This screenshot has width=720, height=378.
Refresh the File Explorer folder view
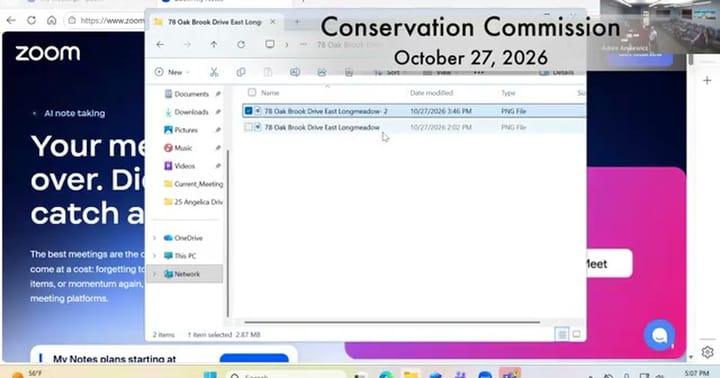(x=241, y=45)
